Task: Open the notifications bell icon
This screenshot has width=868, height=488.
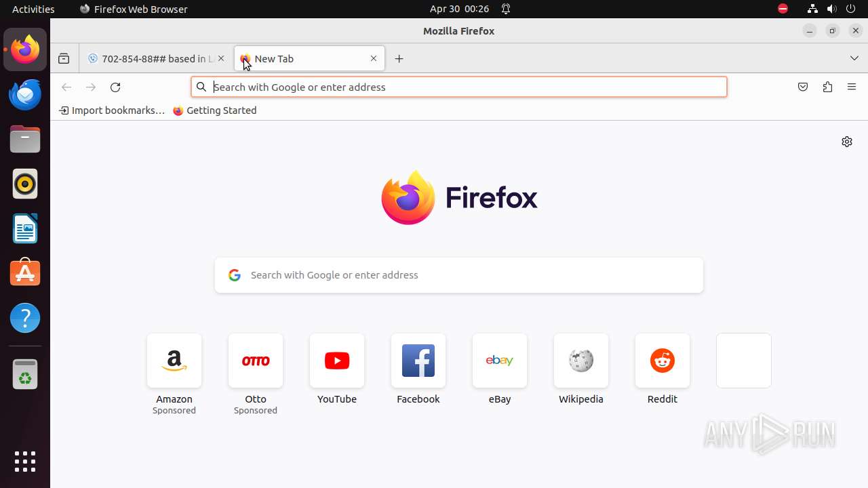Action: pyautogui.click(x=506, y=9)
